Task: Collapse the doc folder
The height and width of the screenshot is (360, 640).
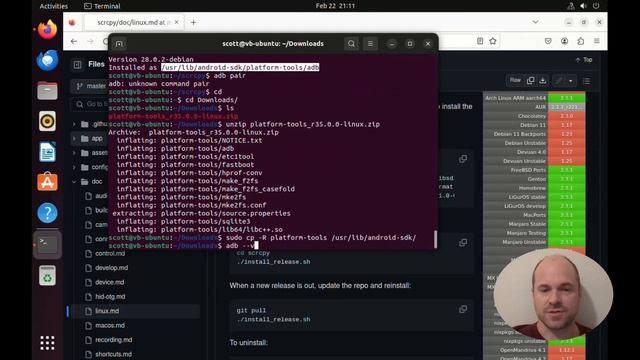Action: pos(74,182)
